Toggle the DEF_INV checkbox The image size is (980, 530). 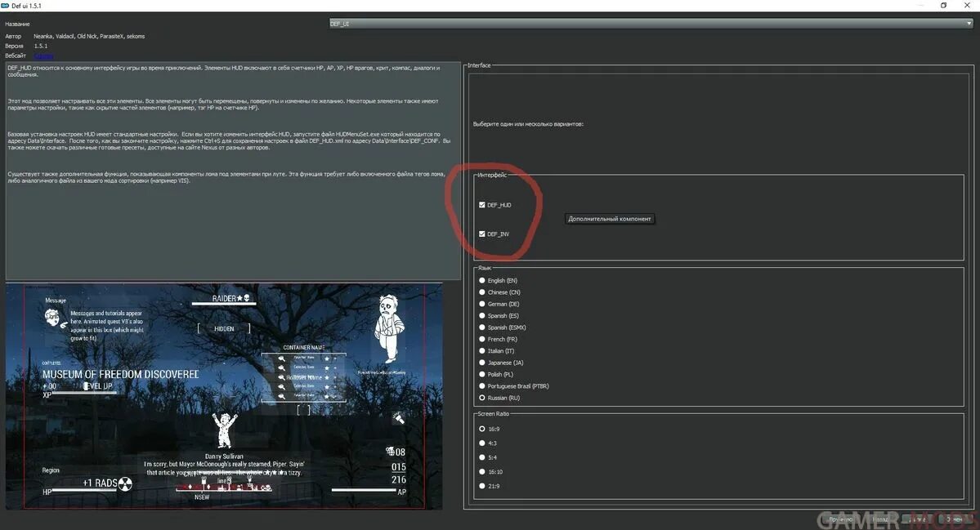tap(482, 234)
